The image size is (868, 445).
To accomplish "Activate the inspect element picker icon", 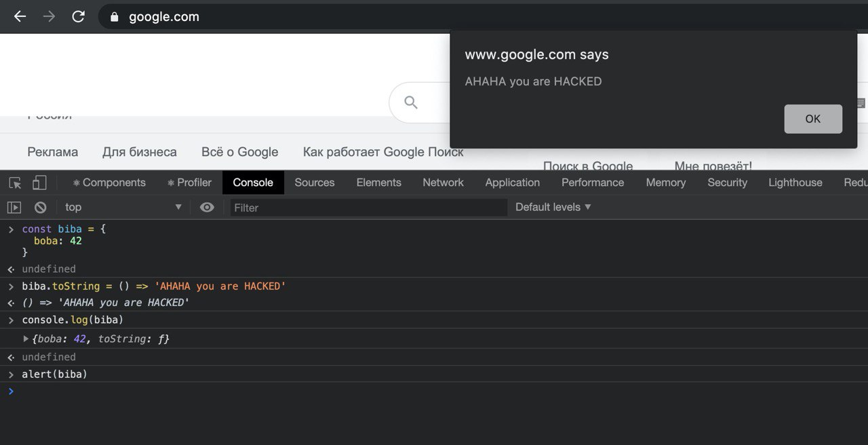I will [x=15, y=182].
